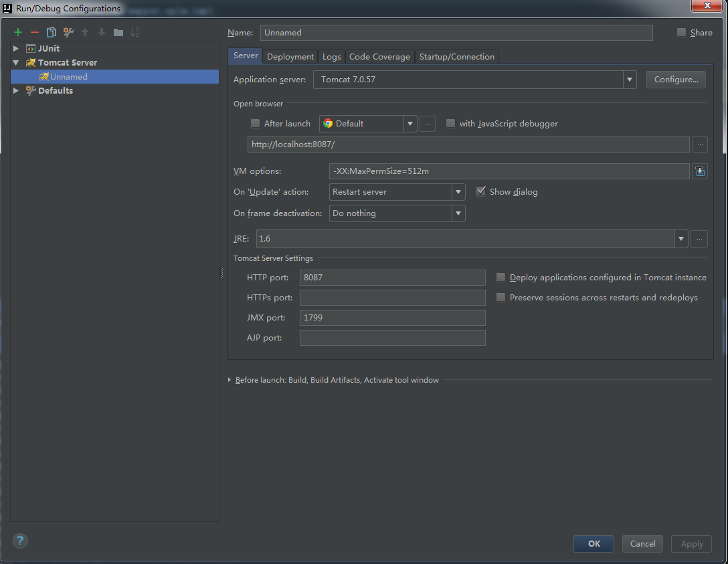Select the Unnamed Tomcat configuration
Viewport: 728px width, 564px height.
coord(114,76)
